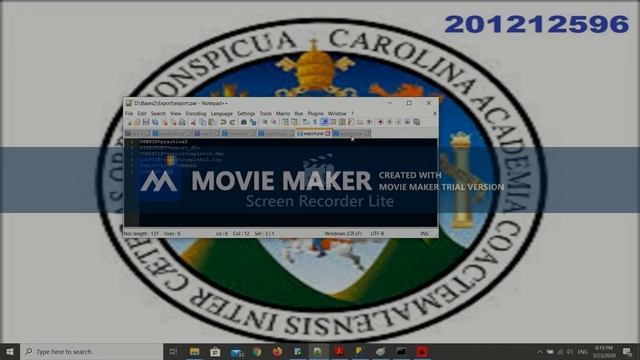Click Windows (CR LF) in status bar

pos(343,233)
